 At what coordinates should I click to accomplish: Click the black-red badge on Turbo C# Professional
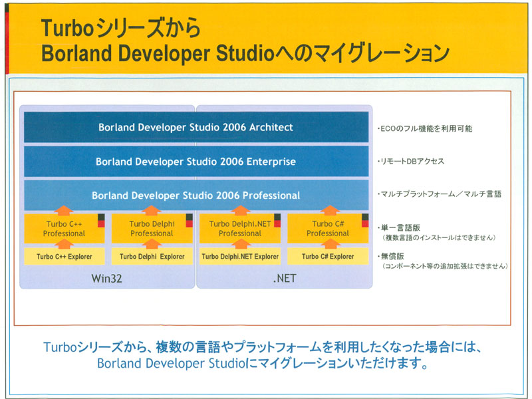[365, 221]
